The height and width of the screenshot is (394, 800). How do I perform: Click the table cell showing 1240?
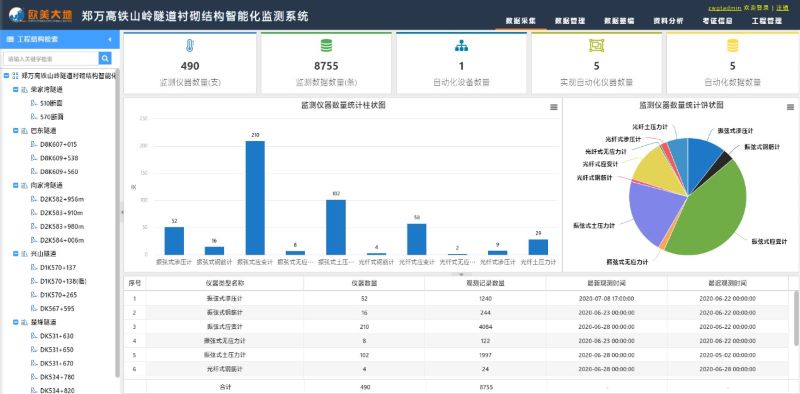[x=485, y=299]
